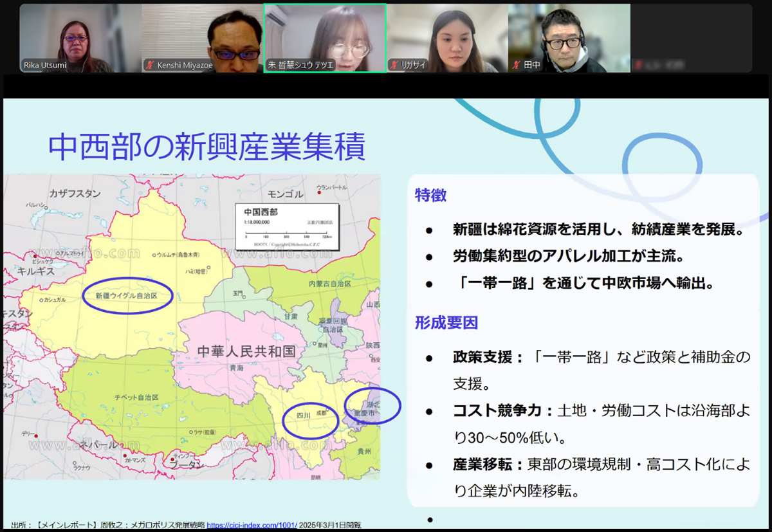The width and height of the screenshot is (772, 532).
Task: Click the circled 四川 region on the map
Action: coord(311,419)
